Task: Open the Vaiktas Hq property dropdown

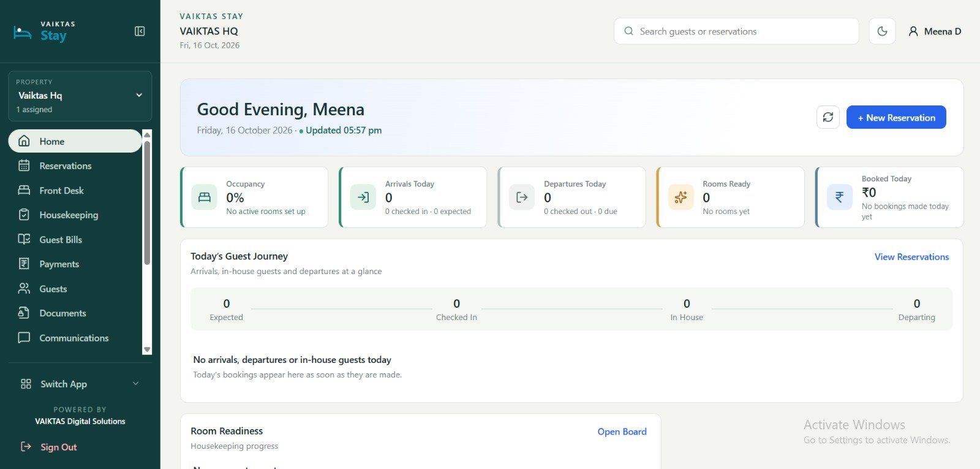Action: (80, 96)
